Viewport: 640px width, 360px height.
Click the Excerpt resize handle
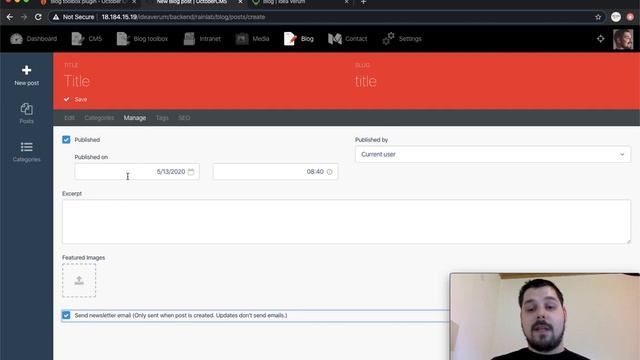628,242
